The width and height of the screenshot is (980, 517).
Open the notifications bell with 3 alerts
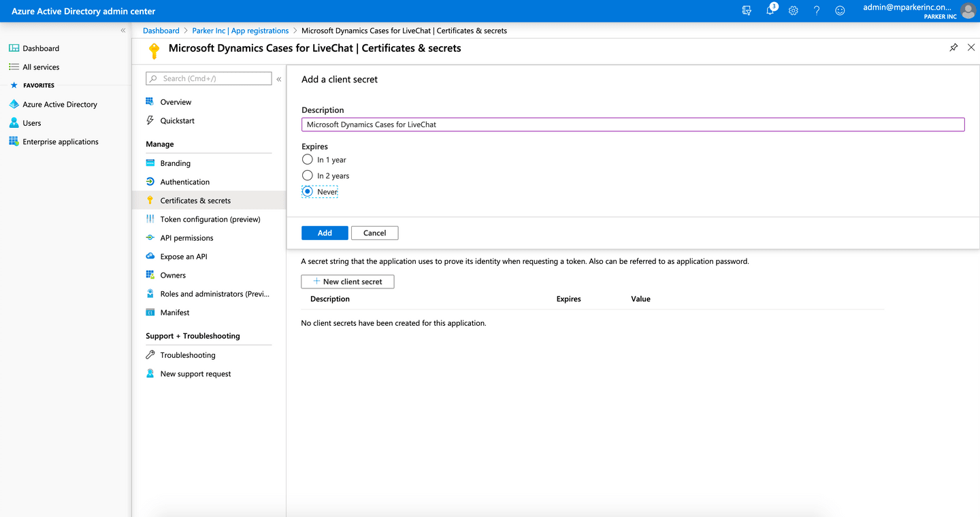768,10
